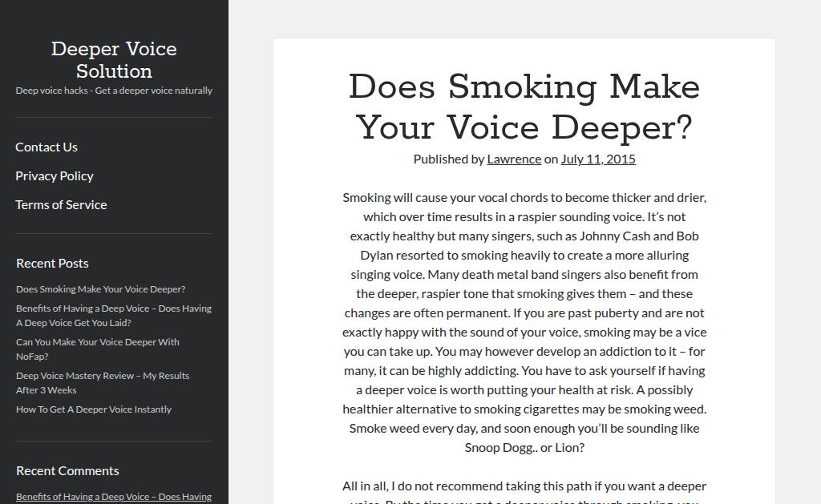Click the Recent Posts sidebar heading

coord(52,263)
